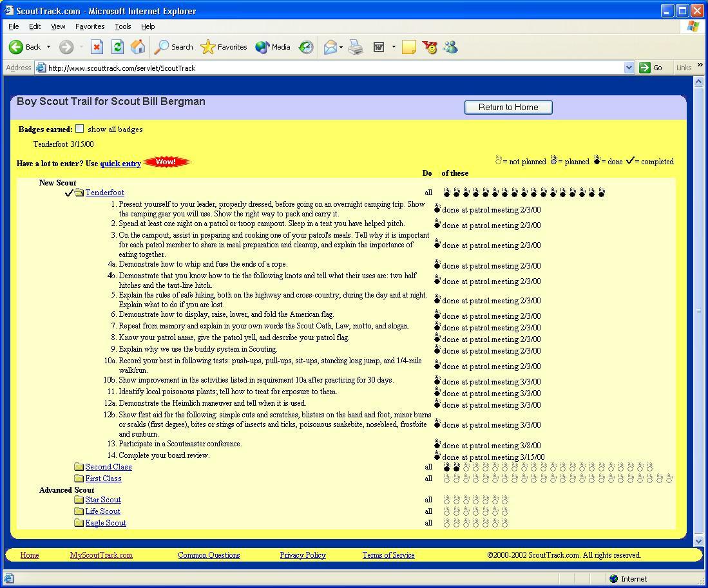Toggle paw status for requirement 6 American flag
The image size is (708, 588).
(x=437, y=314)
